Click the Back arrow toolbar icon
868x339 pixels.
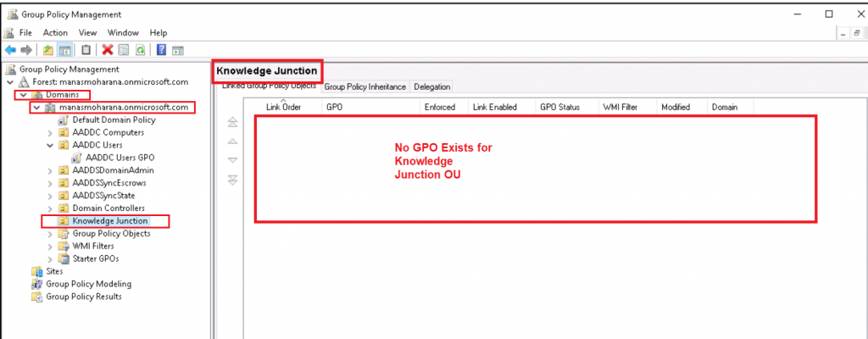pos(10,50)
